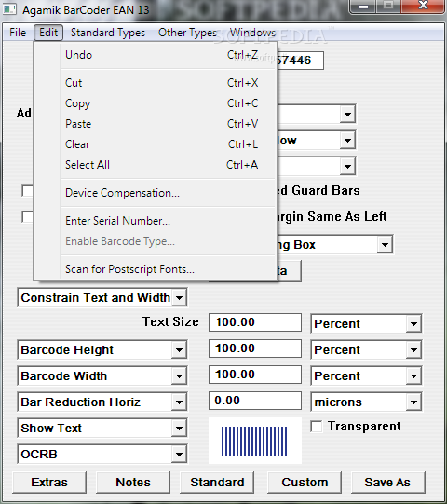Open the File menu

[x=18, y=33]
